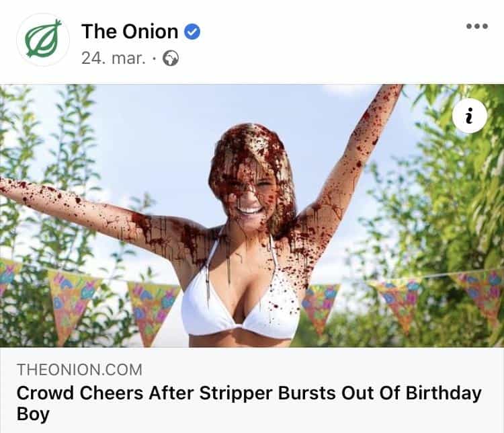The image size is (504, 433).
Task: Click the word "Boy" in the headline
Action: pos(33,414)
